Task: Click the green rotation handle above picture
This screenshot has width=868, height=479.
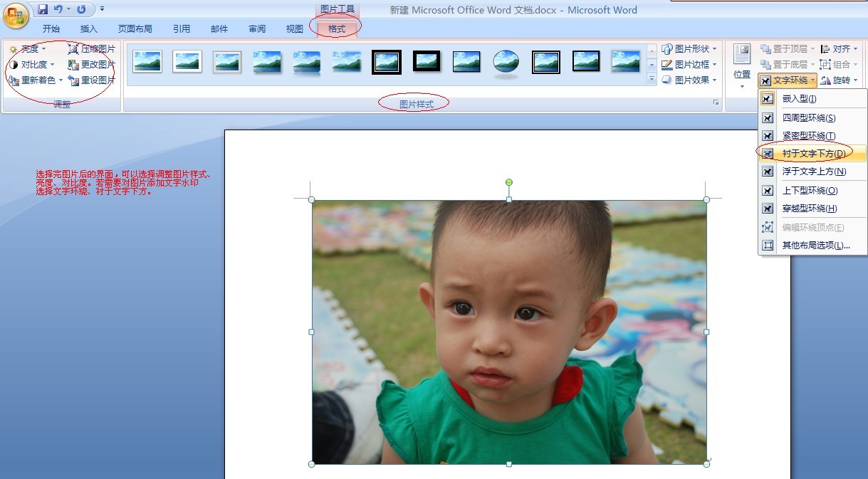Action: pos(509,182)
